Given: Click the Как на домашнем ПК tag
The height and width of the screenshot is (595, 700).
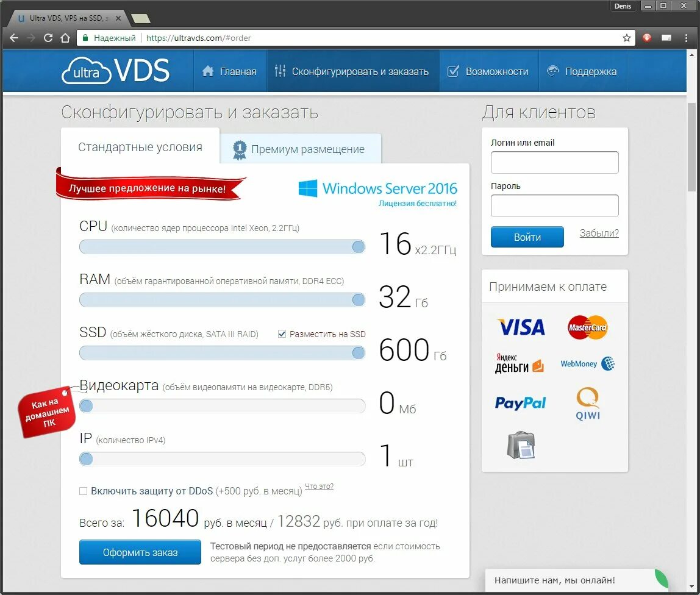Looking at the screenshot, I should (x=46, y=412).
